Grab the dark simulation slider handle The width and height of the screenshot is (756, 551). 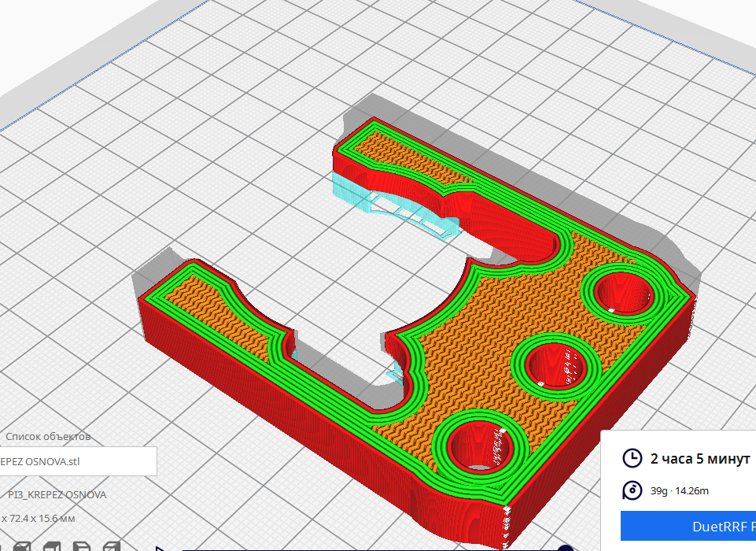click(x=565, y=548)
